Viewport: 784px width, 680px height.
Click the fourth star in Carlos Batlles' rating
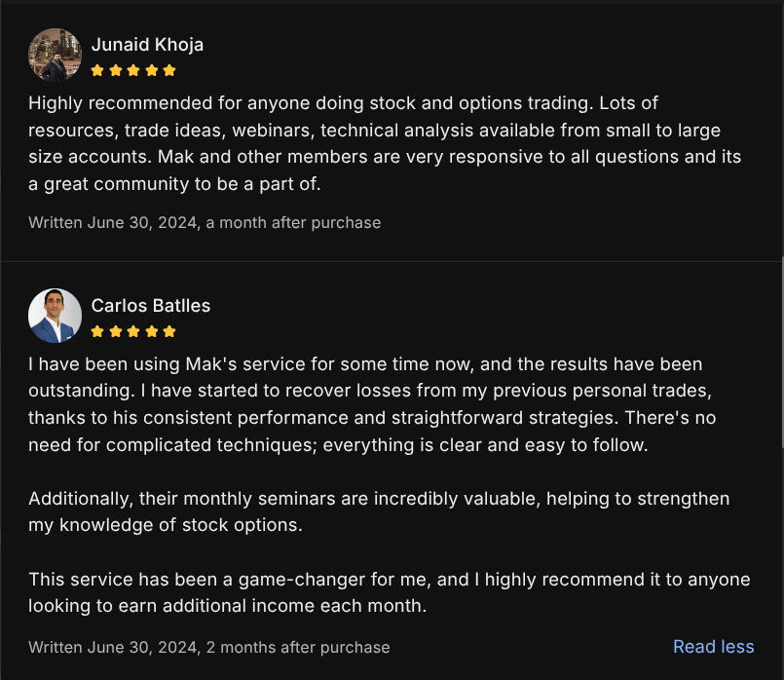pos(152,331)
